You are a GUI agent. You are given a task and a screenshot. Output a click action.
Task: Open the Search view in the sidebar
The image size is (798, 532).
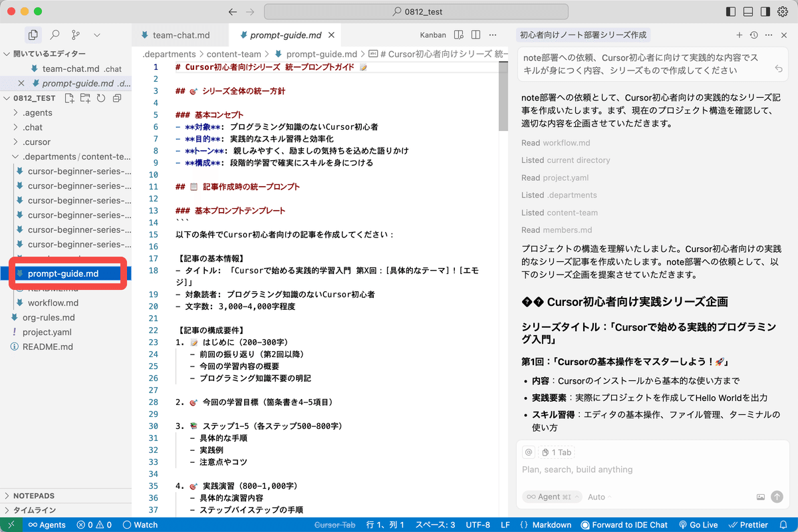[x=55, y=35]
